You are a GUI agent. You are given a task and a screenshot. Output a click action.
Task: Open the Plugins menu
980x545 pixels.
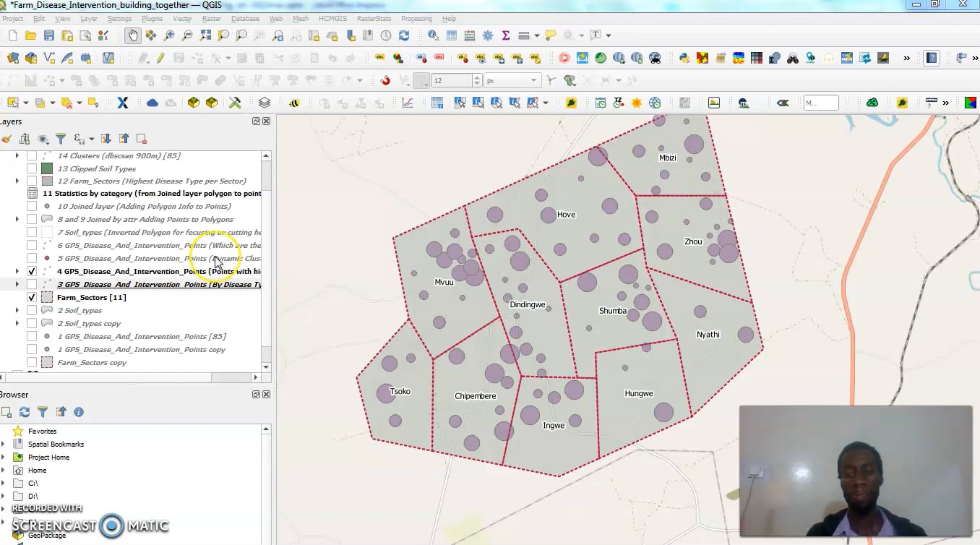click(x=152, y=19)
